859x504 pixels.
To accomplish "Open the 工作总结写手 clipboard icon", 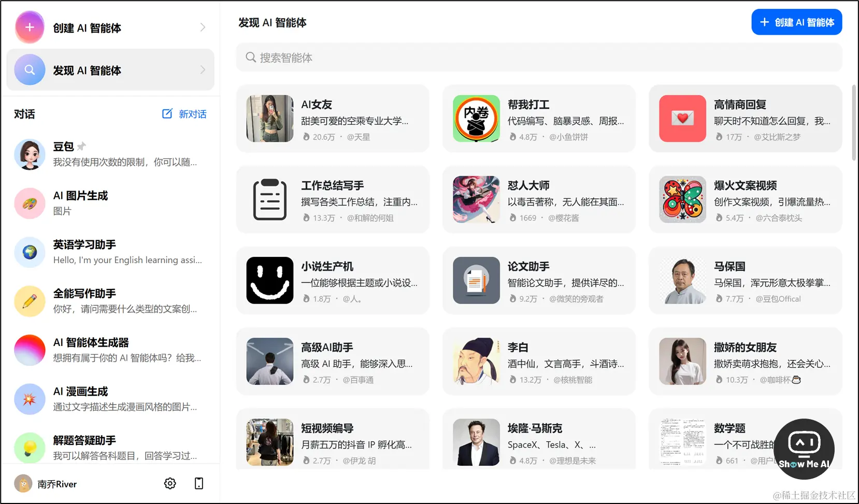I will [x=270, y=199].
